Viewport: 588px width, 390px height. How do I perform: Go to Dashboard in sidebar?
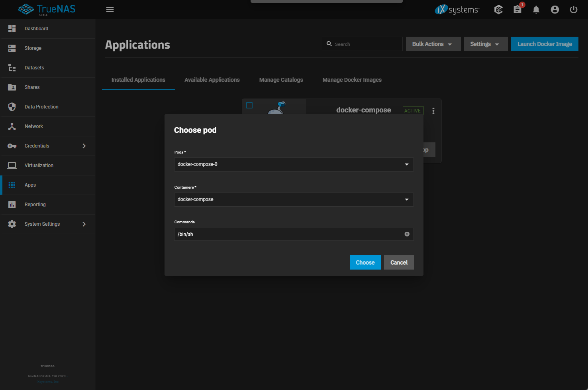coord(48,29)
